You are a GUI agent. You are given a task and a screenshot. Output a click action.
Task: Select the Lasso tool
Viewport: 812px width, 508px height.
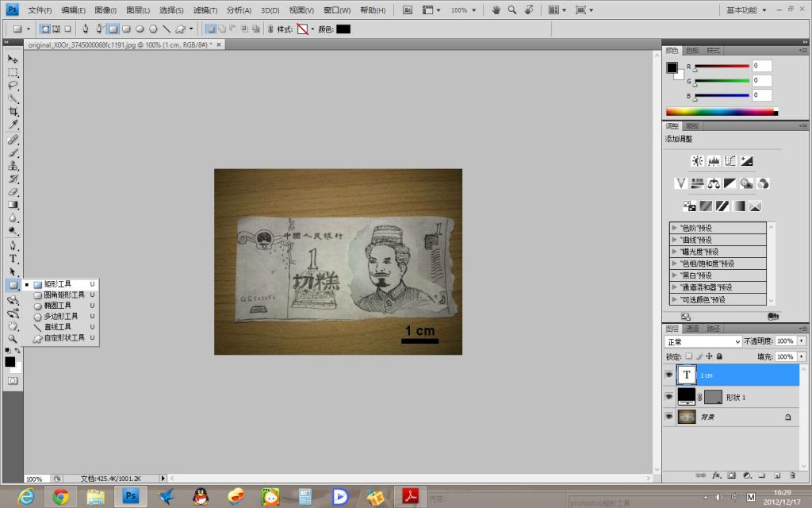coord(13,86)
